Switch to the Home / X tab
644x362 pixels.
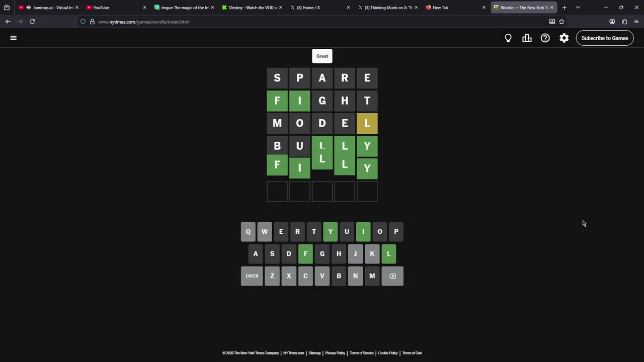pyautogui.click(x=319, y=8)
